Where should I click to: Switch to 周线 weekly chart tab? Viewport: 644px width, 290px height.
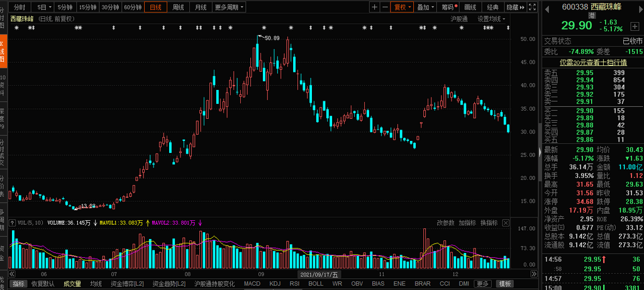[x=178, y=7]
